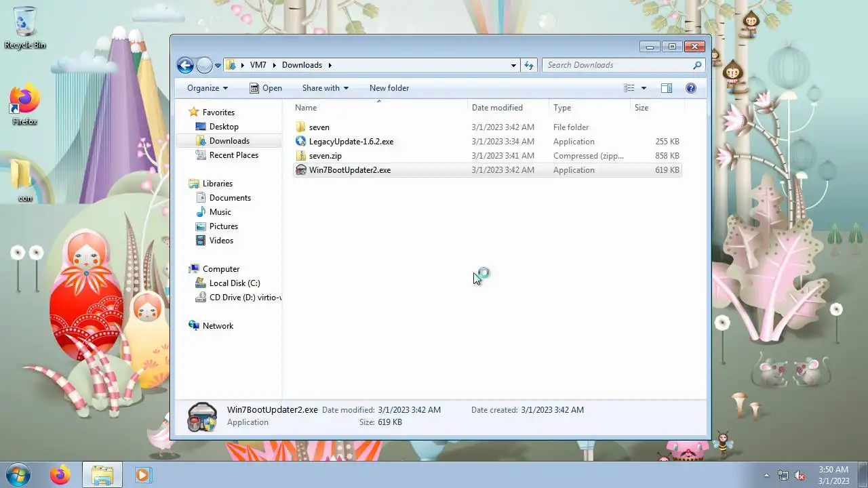
Task: Click Computer in navigation pane
Action: point(221,269)
